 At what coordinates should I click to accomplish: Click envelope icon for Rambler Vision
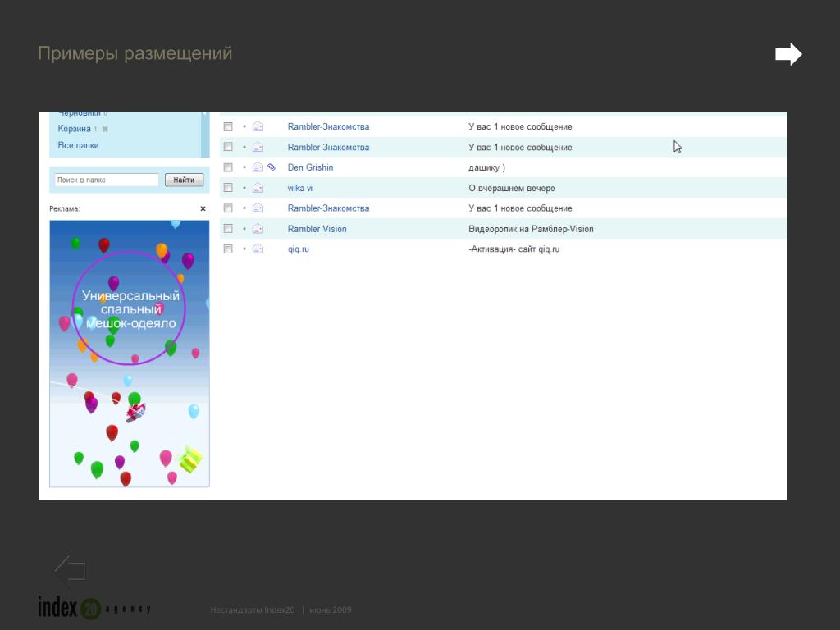258,228
